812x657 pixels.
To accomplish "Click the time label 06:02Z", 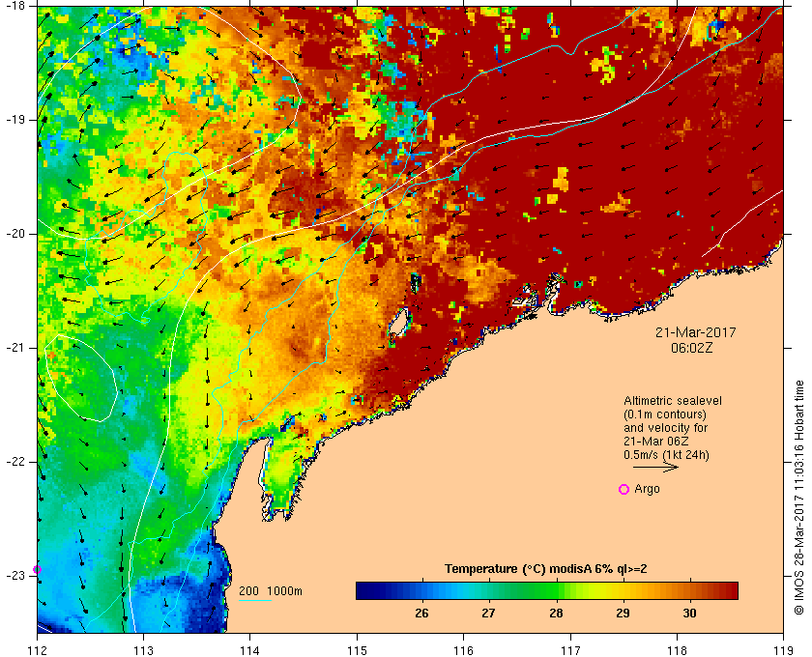I will 691,348.
